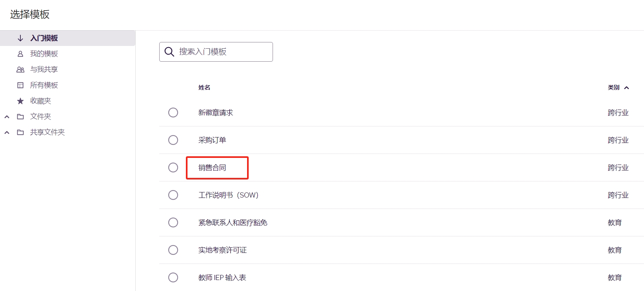The image size is (644, 291).
Task: Click the folder icon next to 共享文件夹
Action: click(20, 132)
